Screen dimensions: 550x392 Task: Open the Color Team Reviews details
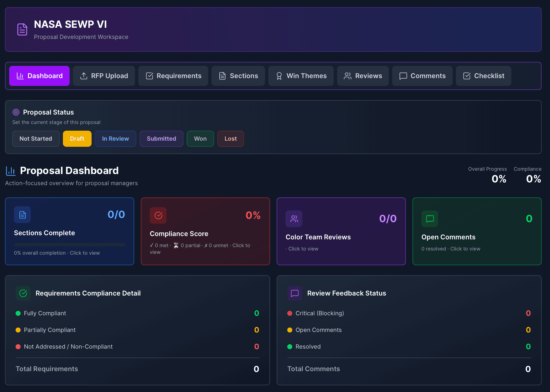point(341,231)
